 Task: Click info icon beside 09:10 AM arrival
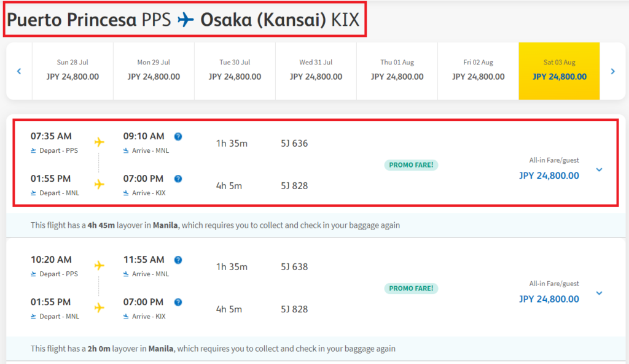coord(178,137)
